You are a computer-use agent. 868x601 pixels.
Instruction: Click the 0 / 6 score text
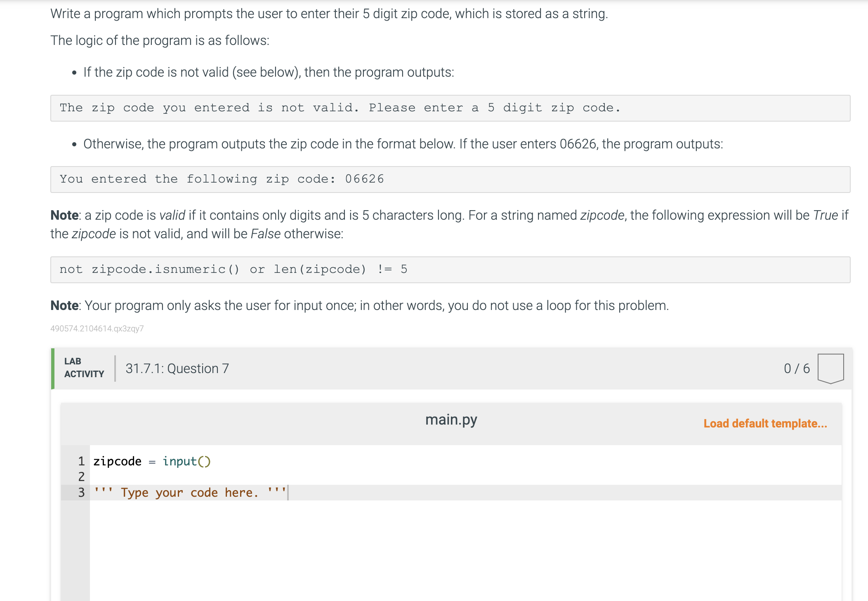point(796,369)
